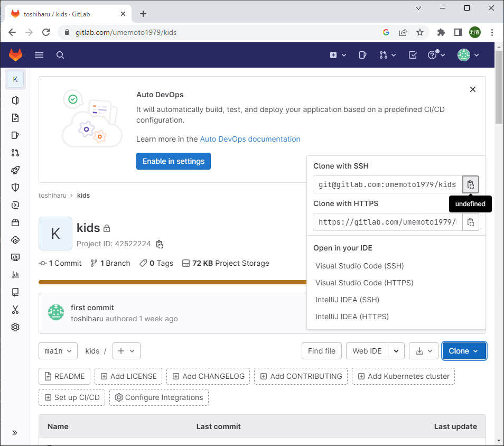Expand the left sidebar

click(15, 432)
